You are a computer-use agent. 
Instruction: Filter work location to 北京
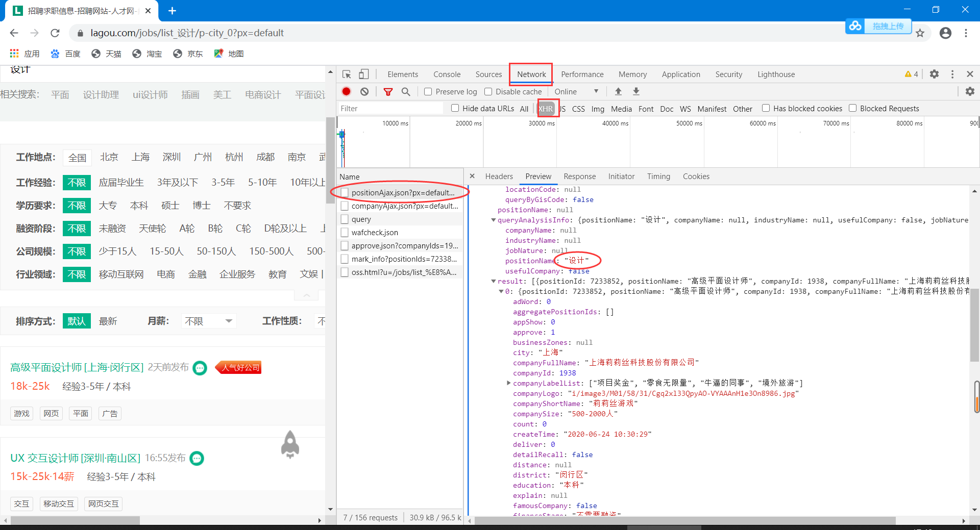click(109, 157)
